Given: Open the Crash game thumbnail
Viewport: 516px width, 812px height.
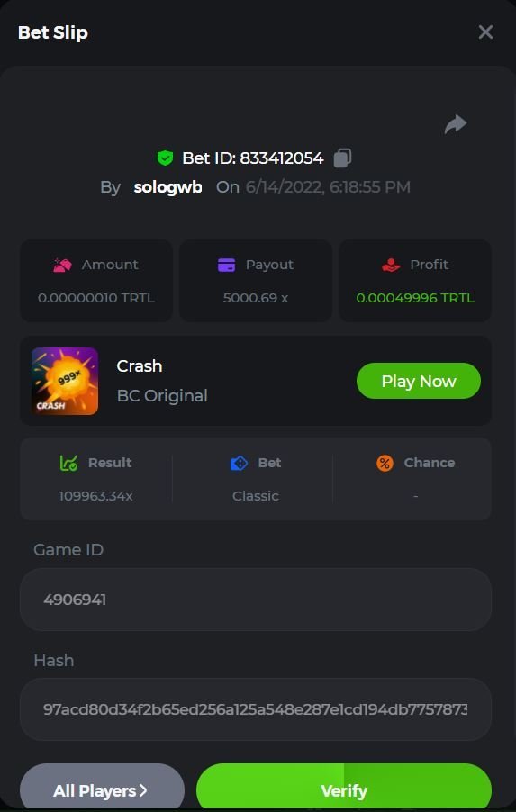Looking at the screenshot, I should pos(65,381).
